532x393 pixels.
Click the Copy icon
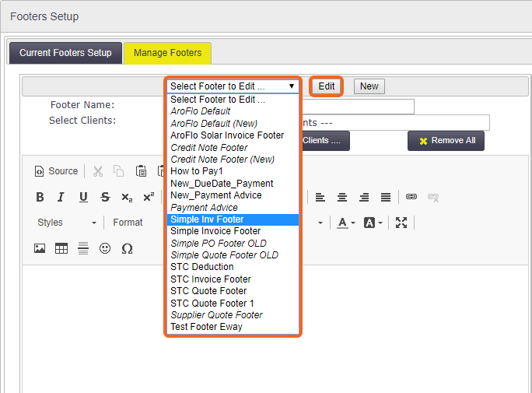point(118,171)
